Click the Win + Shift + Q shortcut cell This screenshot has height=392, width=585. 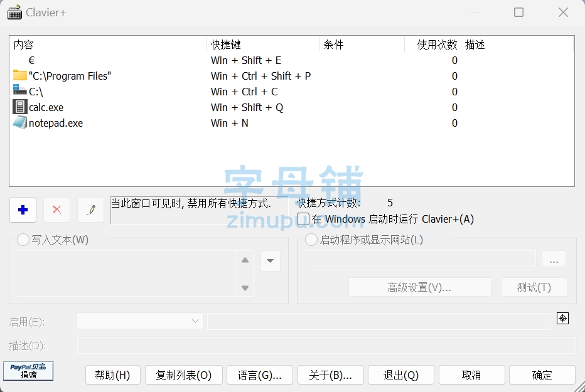(x=247, y=107)
